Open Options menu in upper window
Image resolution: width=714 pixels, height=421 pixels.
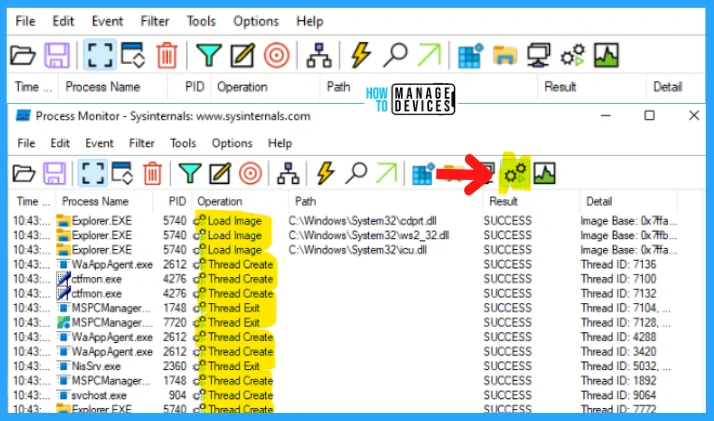pos(256,21)
